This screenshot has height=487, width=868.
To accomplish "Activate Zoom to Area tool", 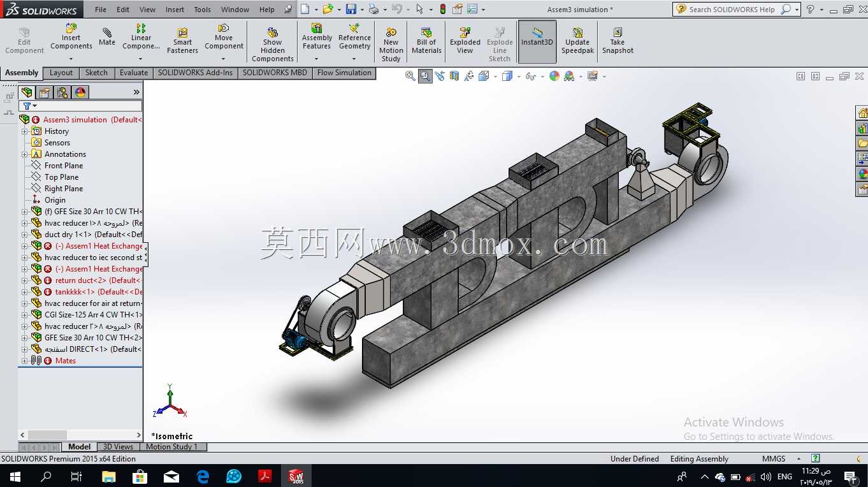I will pos(425,76).
